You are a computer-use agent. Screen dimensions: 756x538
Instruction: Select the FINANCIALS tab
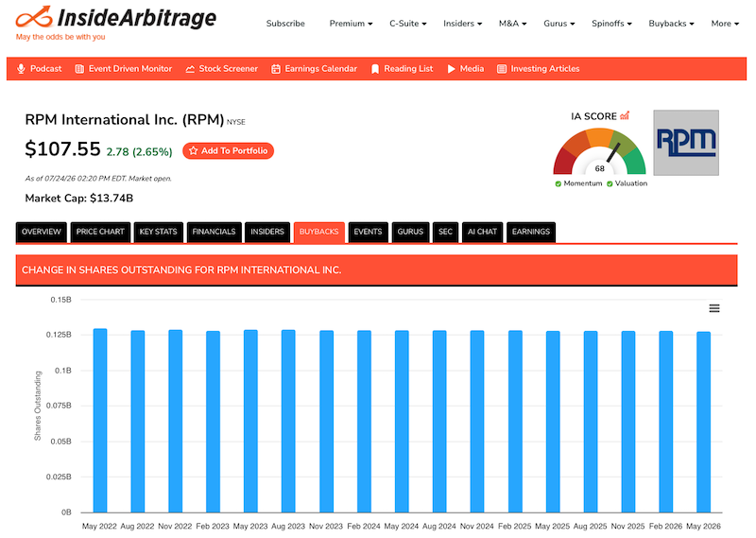click(x=215, y=232)
